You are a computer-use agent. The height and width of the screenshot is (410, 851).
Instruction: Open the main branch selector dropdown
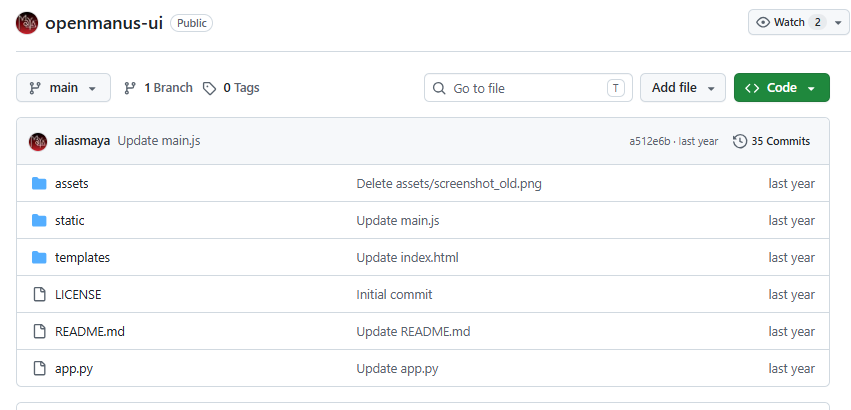coord(63,87)
